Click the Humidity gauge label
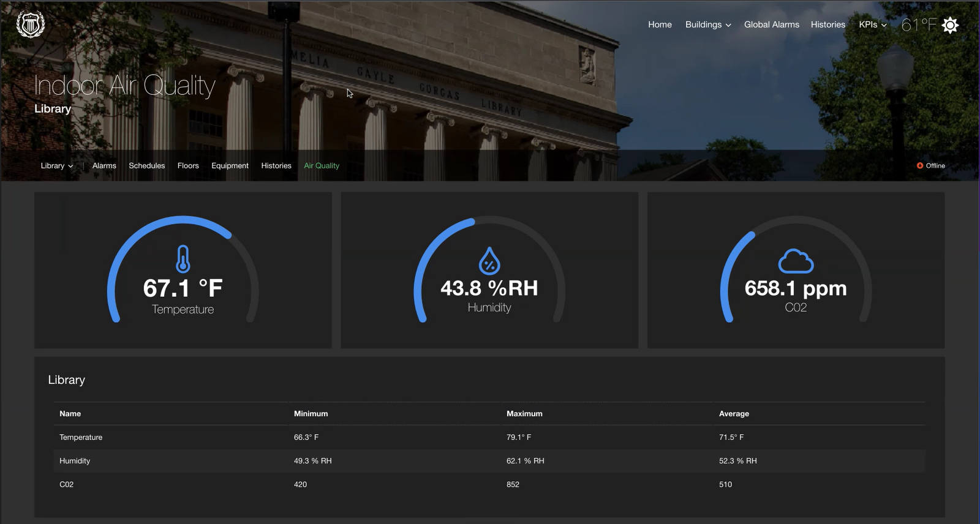The width and height of the screenshot is (980, 524). click(489, 307)
